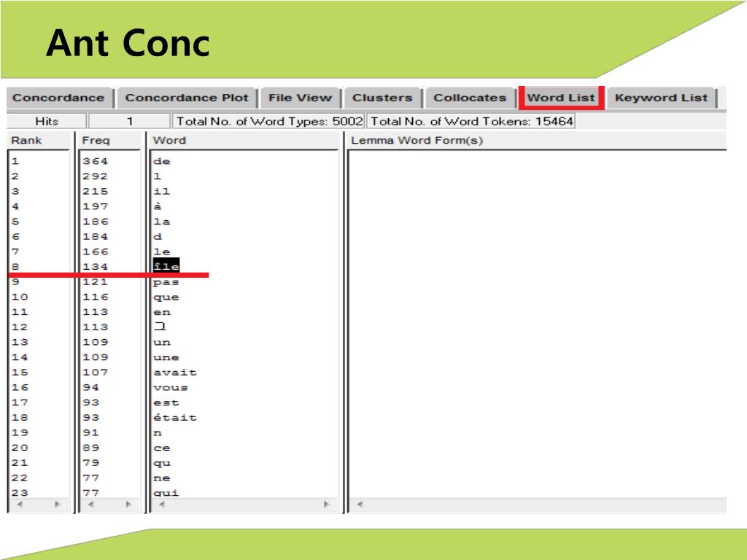Select the word 'n' at rank 19
The width and height of the screenshot is (747, 560).
[x=158, y=433]
